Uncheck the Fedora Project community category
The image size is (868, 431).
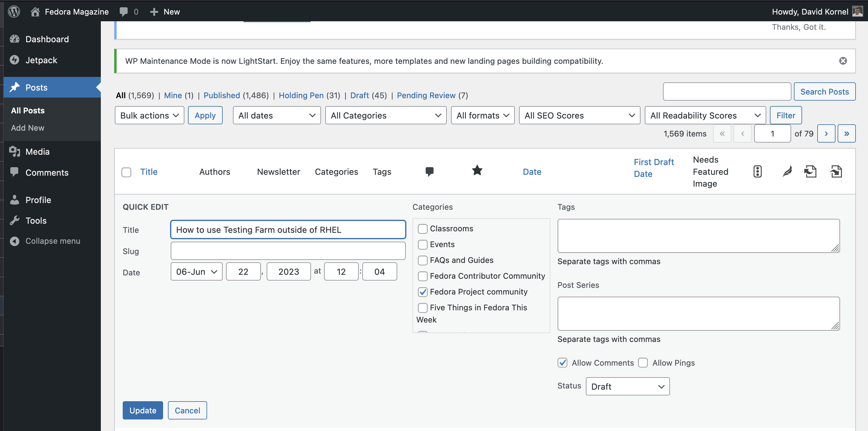click(x=422, y=292)
